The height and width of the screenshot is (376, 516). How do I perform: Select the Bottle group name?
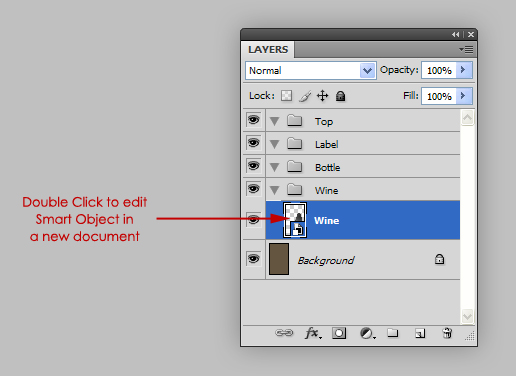[328, 167]
